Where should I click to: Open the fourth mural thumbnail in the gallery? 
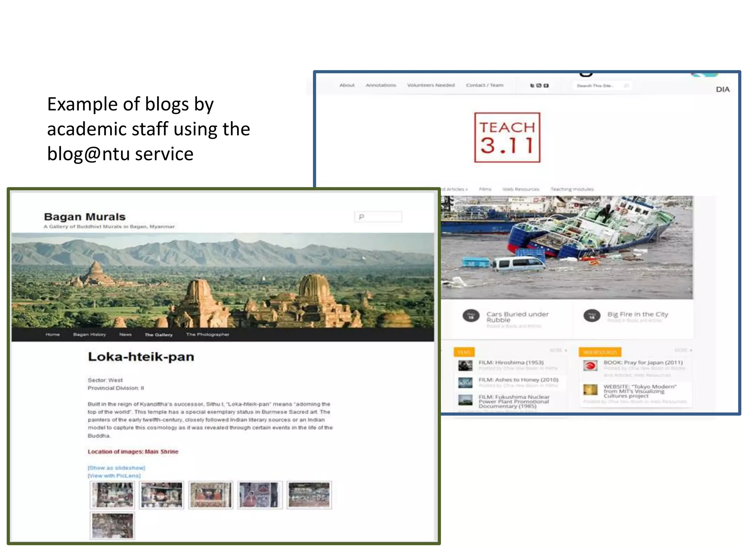coord(260,495)
